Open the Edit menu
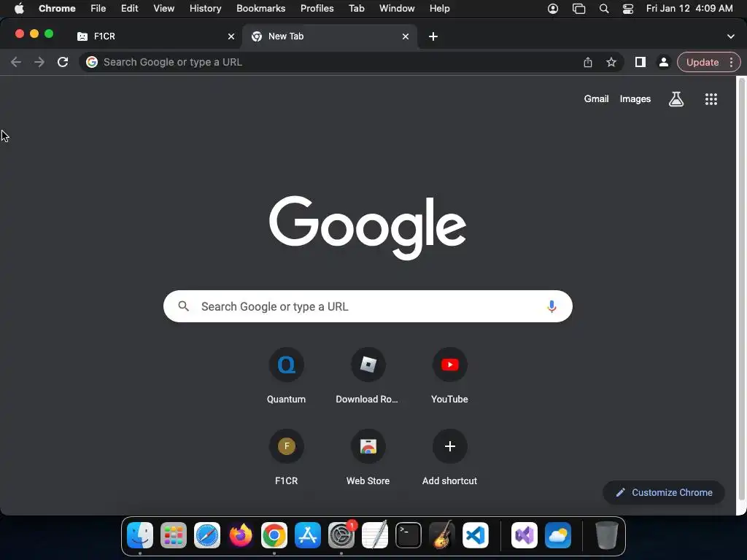Screen dimensions: 747x560 click(130, 9)
